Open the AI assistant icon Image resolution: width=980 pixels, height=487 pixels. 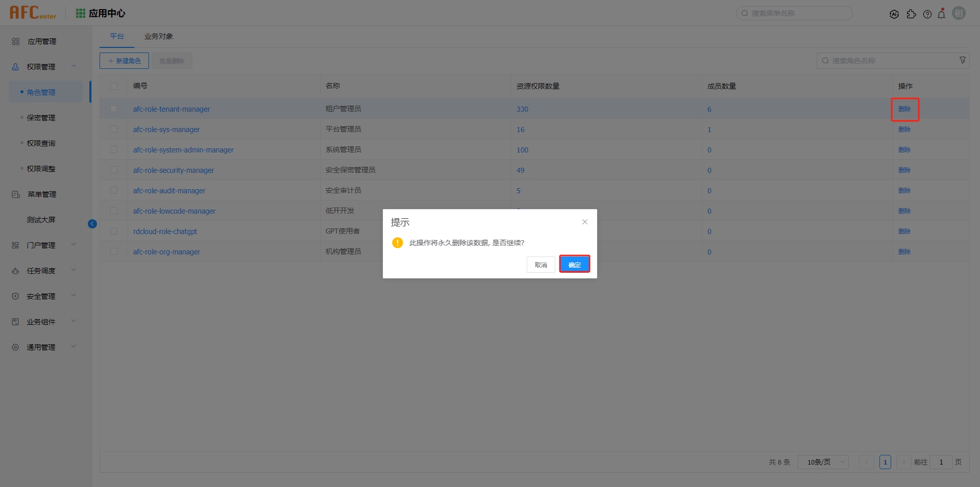(x=895, y=14)
